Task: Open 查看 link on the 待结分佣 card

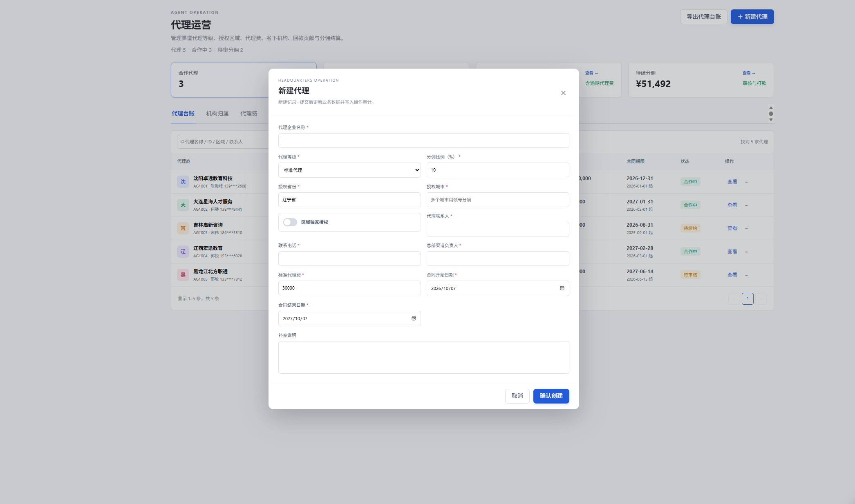Action: pyautogui.click(x=748, y=73)
